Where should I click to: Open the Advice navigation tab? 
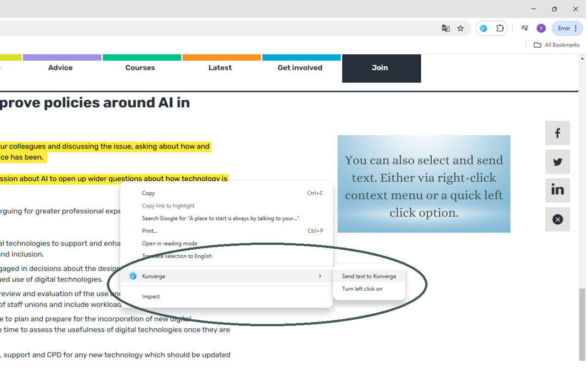point(61,68)
